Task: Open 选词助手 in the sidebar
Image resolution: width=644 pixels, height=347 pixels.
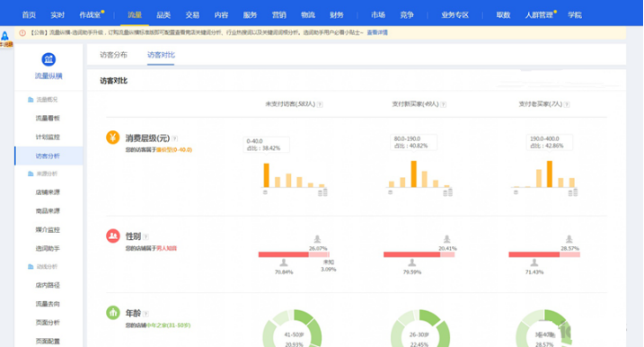Action: pyautogui.click(x=48, y=248)
